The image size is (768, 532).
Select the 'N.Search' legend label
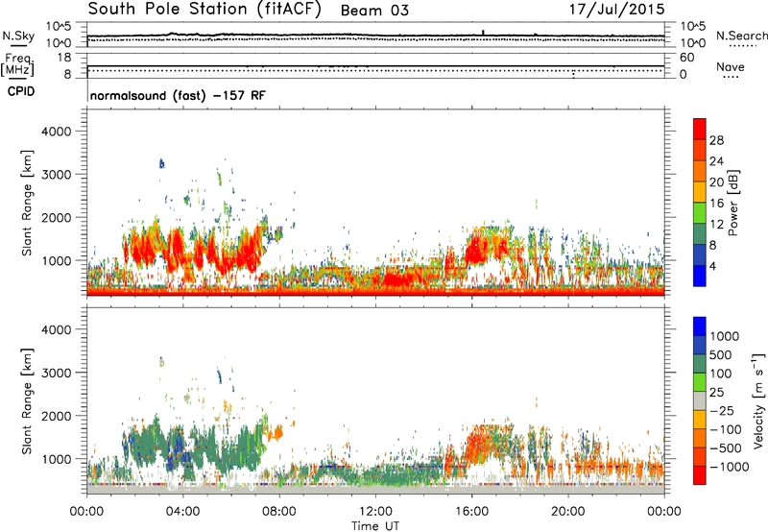click(x=741, y=36)
